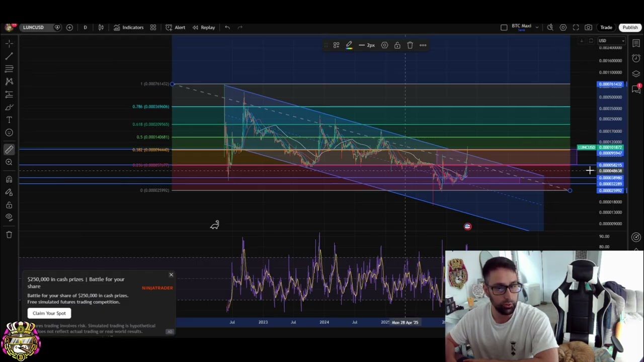Close the NinjaTrader advertisement

pyautogui.click(x=171, y=275)
